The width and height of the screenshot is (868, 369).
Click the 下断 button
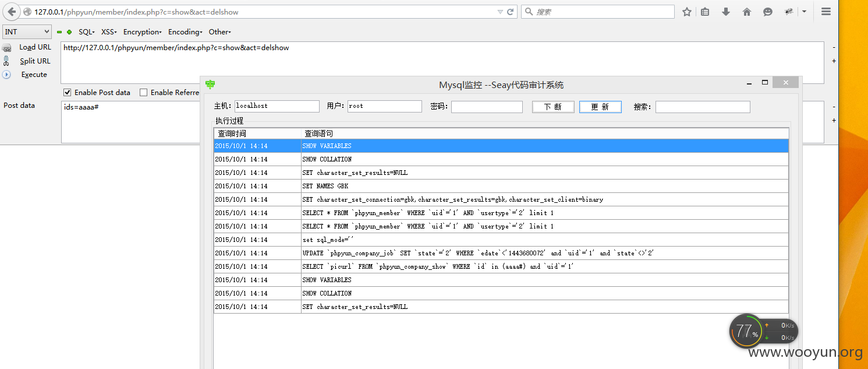[553, 107]
